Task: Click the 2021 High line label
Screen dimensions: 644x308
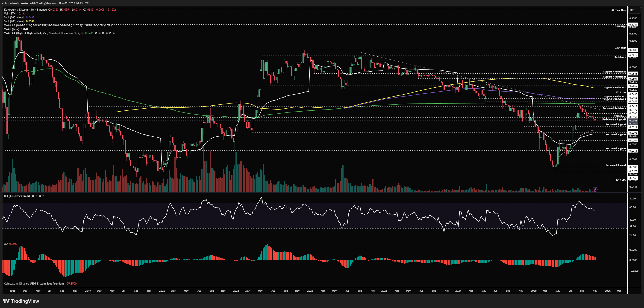Action: [620, 48]
